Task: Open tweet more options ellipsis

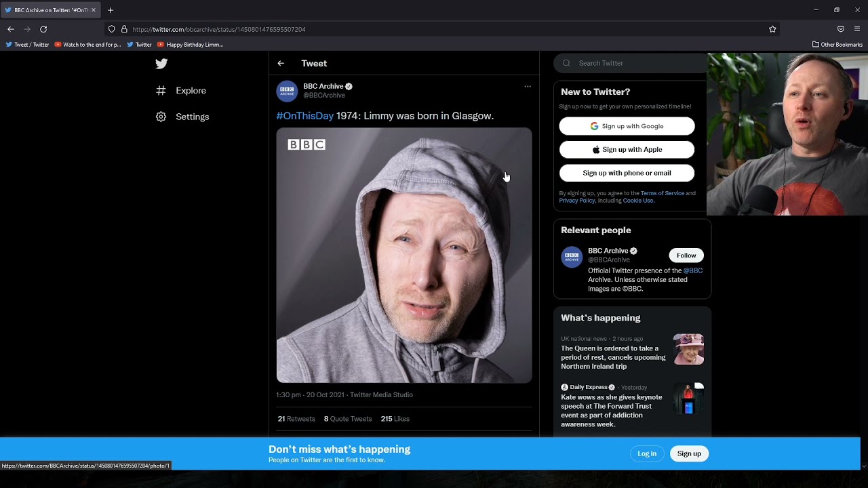Action: (528, 87)
